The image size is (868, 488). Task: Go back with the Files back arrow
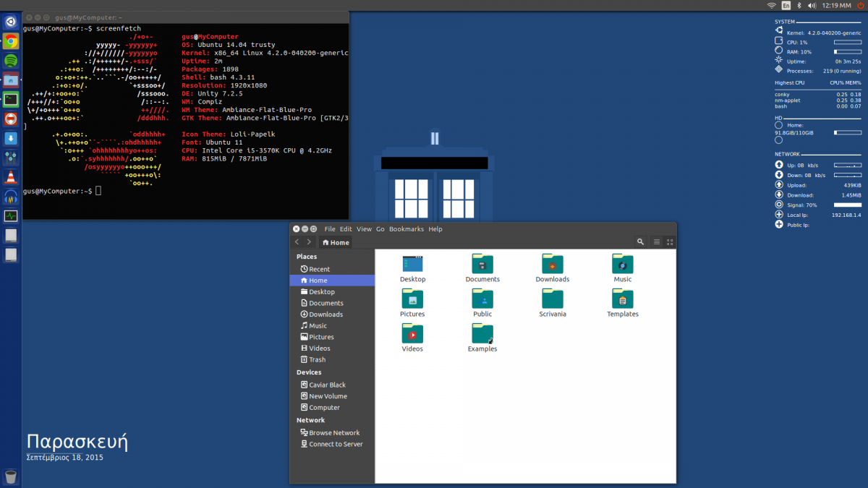(297, 242)
